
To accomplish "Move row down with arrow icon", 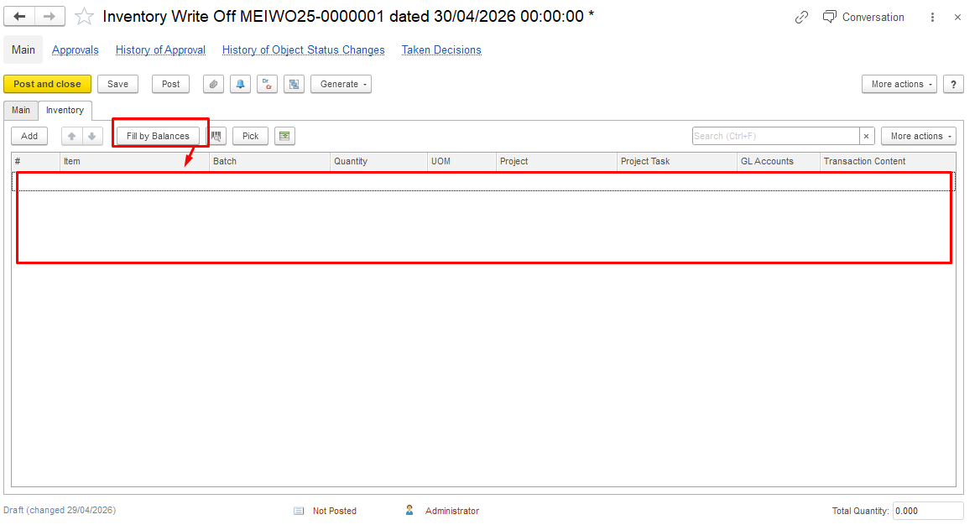I will [x=92, y=136].
